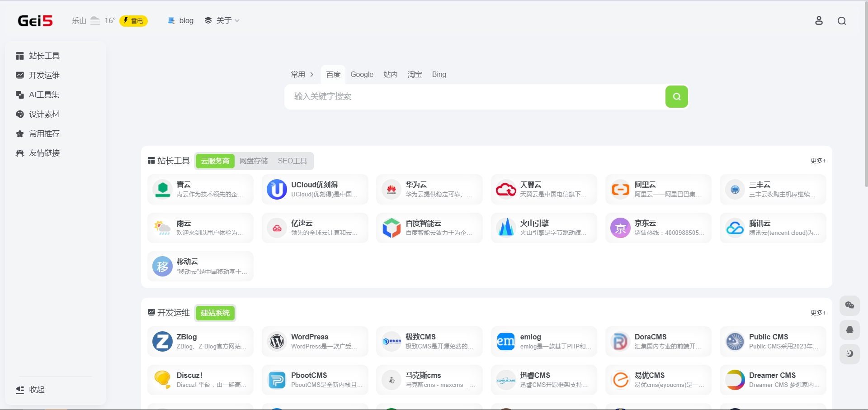Viewport: 868px width, 410px height.
Task: Click the 三丰云 logo icon
Action: tap(735, 189)
